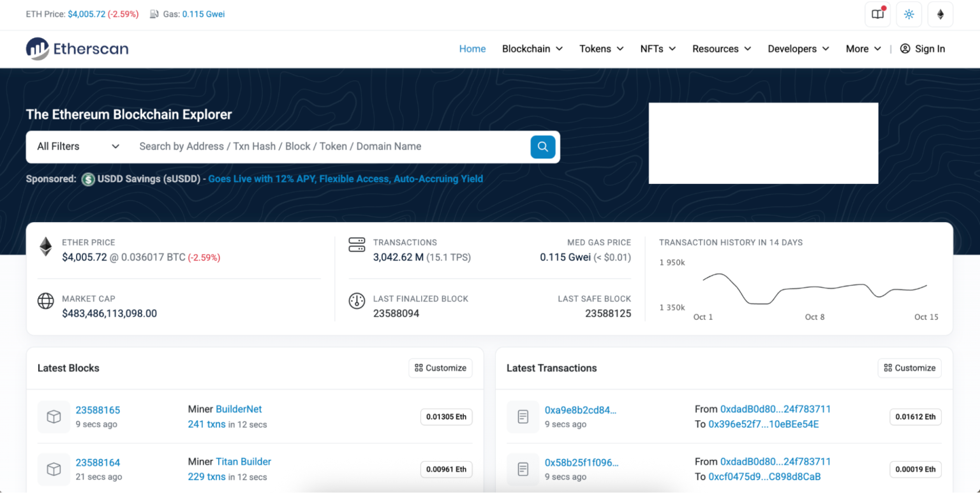Click the server icon beside Transactions
The image size is (980, 493).
[357, 245]
